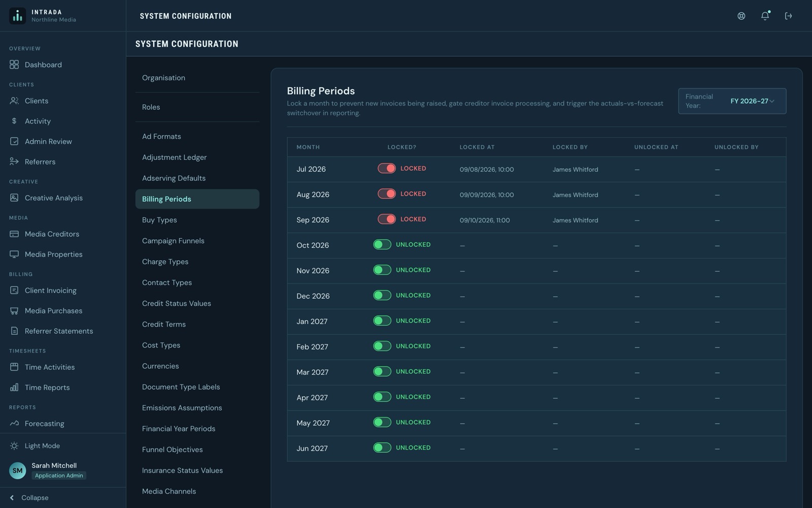
Task: Open the notifications bell
Action: (765, 16)
